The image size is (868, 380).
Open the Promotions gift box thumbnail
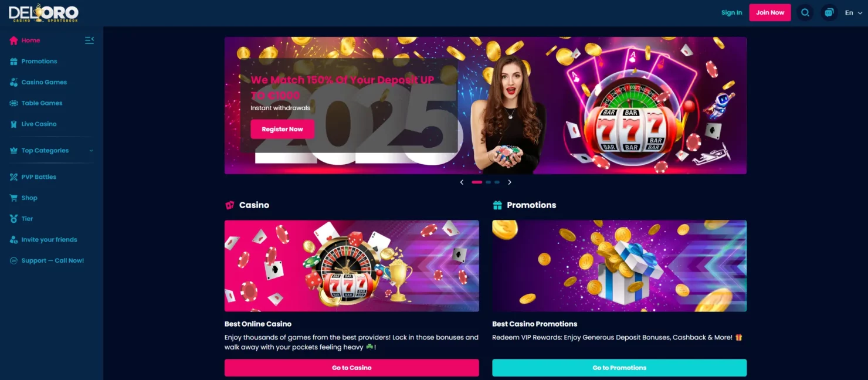click(619, 266)
